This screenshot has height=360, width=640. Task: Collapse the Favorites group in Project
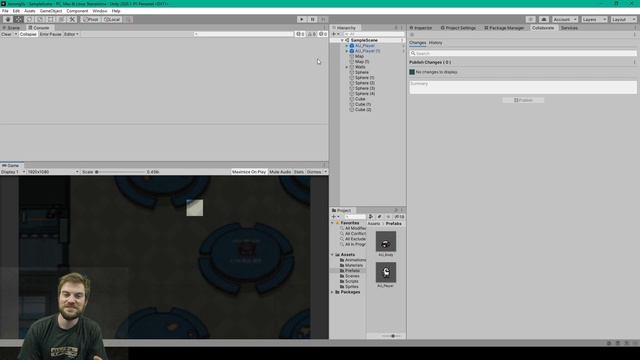coord(333,223)
